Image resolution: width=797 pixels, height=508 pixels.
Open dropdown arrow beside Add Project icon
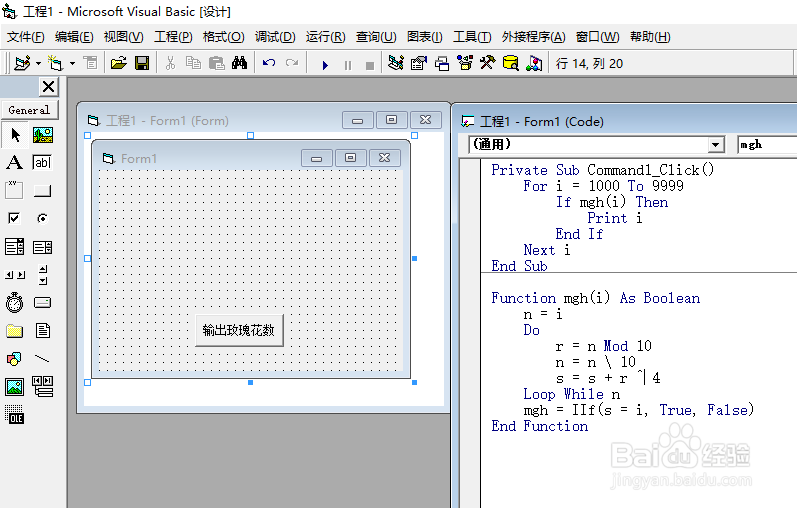click(38, 64)
